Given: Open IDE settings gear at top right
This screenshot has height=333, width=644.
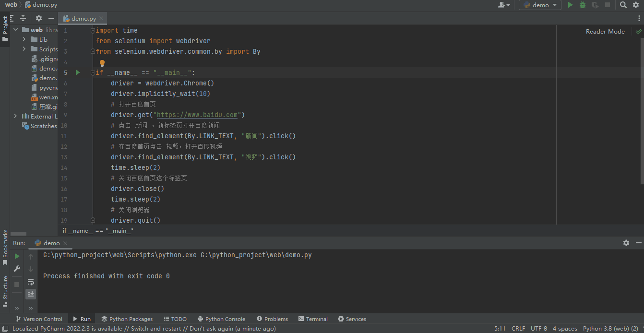Looking at the screenshot, I should 636,5.
